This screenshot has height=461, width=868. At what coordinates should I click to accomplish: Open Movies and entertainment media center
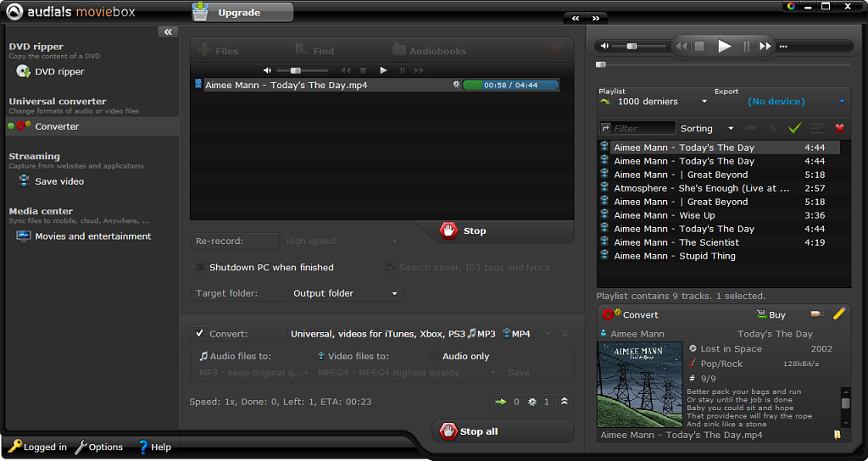(84, 236)
